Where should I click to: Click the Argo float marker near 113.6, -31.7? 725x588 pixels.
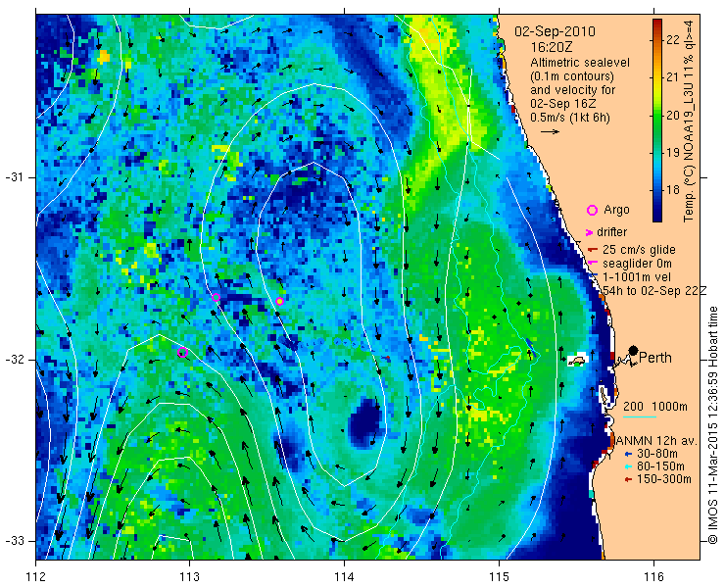pos(279,301)
